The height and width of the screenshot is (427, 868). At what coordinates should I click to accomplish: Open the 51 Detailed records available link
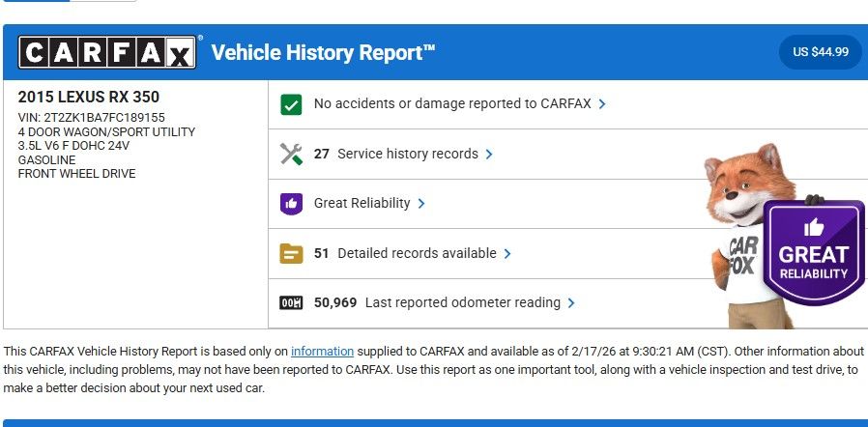point(405,253)
